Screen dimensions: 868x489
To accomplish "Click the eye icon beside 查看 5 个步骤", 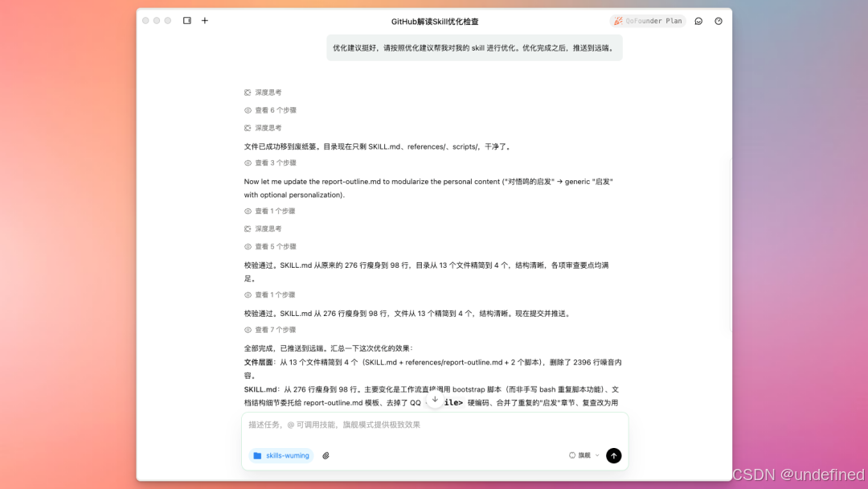I will (248, 246).
